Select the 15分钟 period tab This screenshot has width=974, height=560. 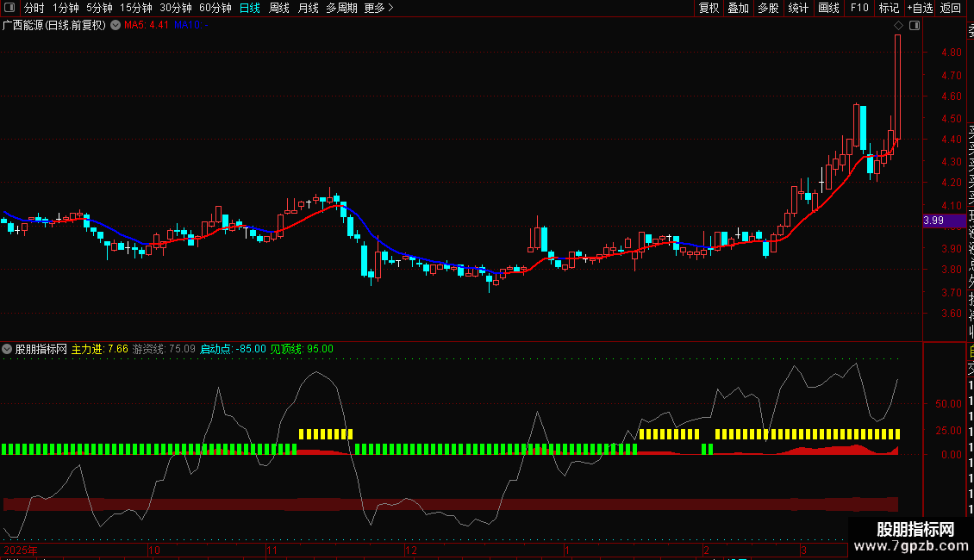(x=135, y=8)
